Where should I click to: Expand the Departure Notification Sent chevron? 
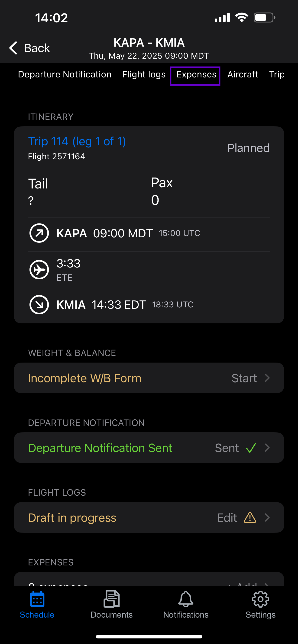267,448
